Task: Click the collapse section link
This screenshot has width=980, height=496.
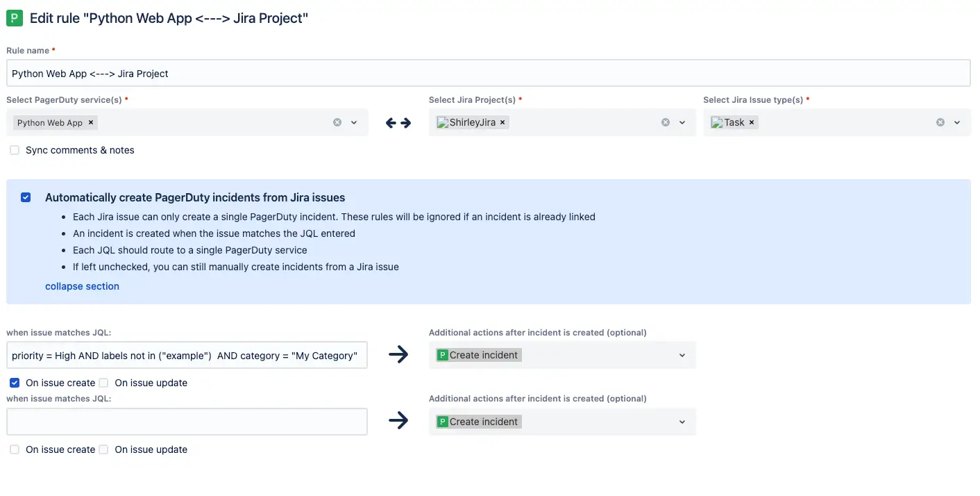Action: pyautogui.click(x=82, y=286)
